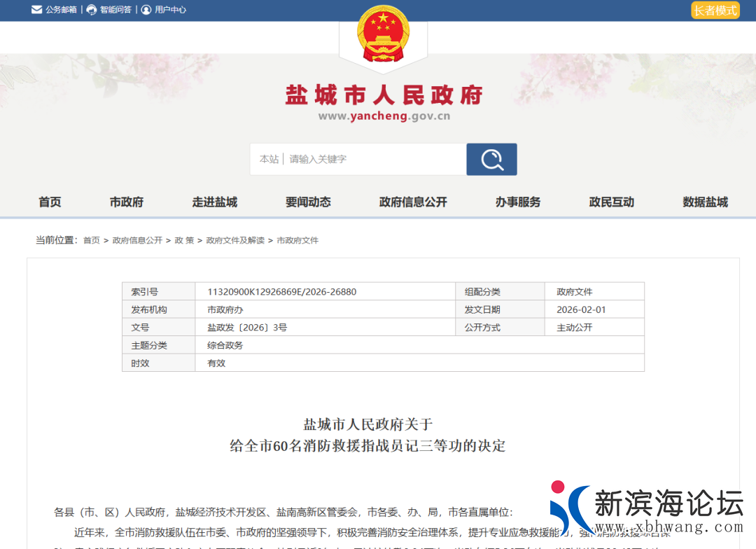Click the user icon for 用户中心

click(x=146, y=10)
